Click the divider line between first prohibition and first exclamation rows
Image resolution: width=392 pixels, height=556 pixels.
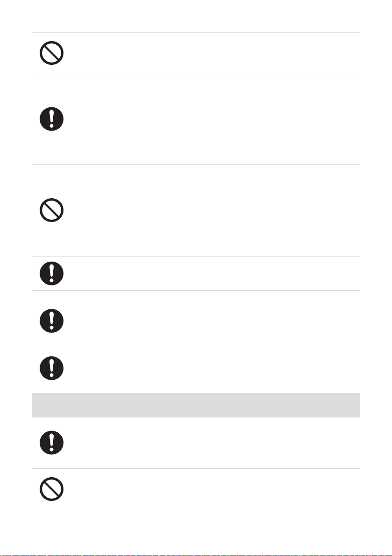[x=196, y=74]
